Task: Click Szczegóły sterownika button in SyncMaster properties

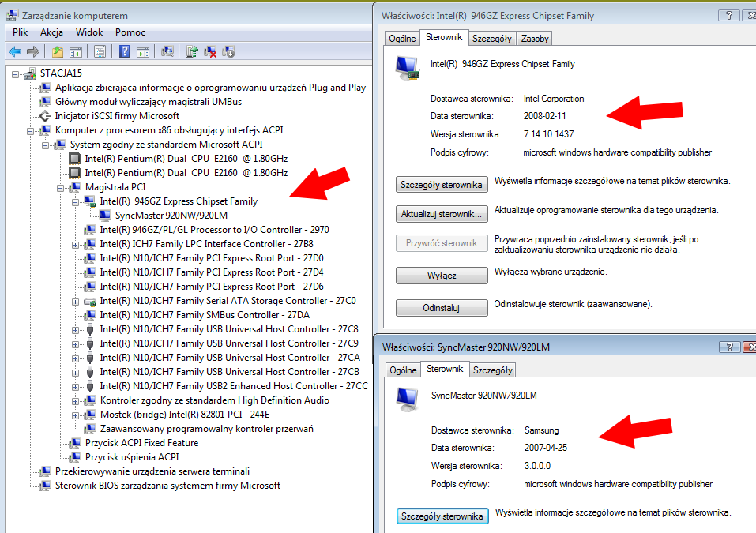Action: point(442,516)
